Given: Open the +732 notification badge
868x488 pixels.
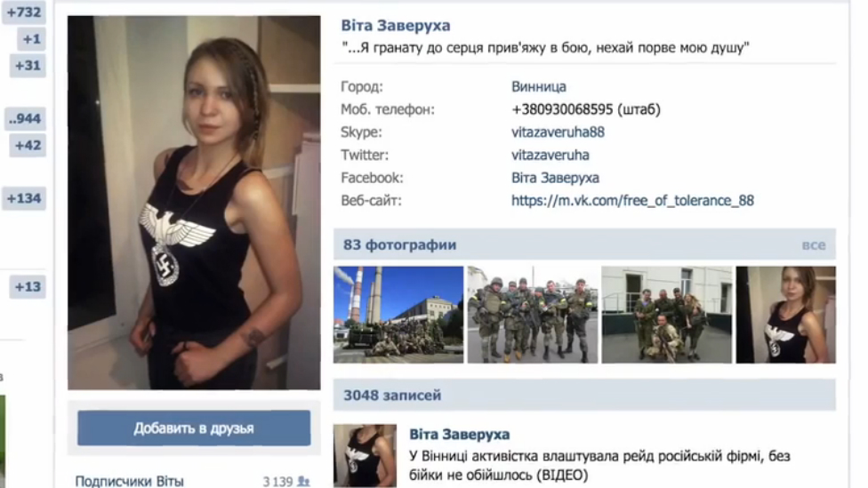Looking at the screenshot, I should [x=24, y=12].
